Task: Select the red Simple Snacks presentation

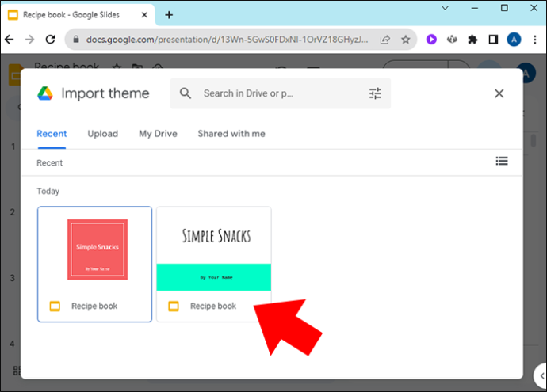Action: point(95,265)
